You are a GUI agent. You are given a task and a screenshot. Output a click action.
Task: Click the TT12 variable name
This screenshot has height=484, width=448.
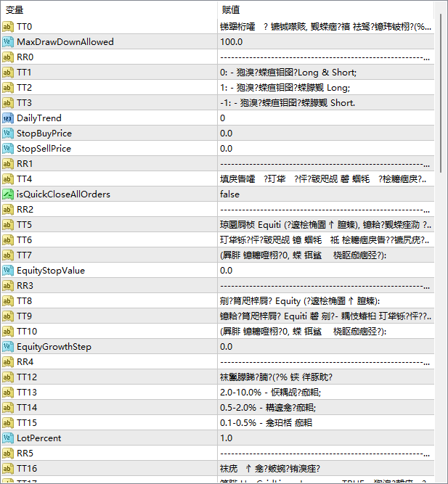click(x=27, y=377)
